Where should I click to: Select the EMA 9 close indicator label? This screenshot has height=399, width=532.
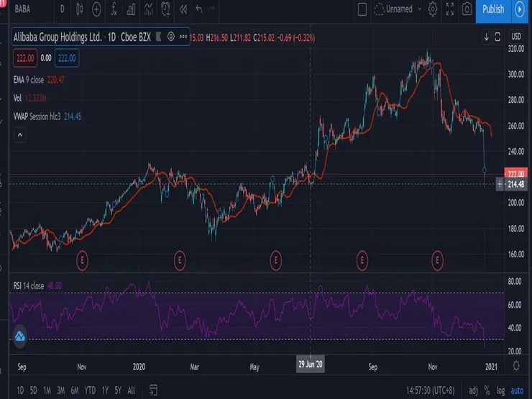(x=29, y=80)
